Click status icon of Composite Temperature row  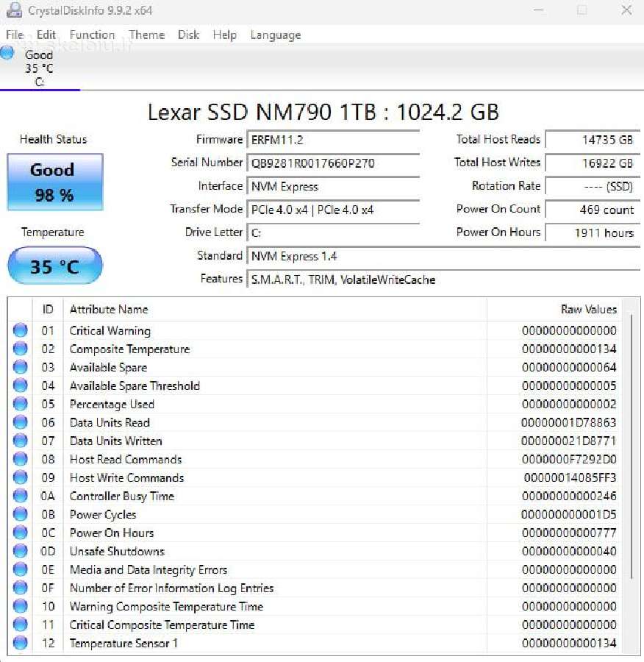pyautogui.click(x=21, y=349)
